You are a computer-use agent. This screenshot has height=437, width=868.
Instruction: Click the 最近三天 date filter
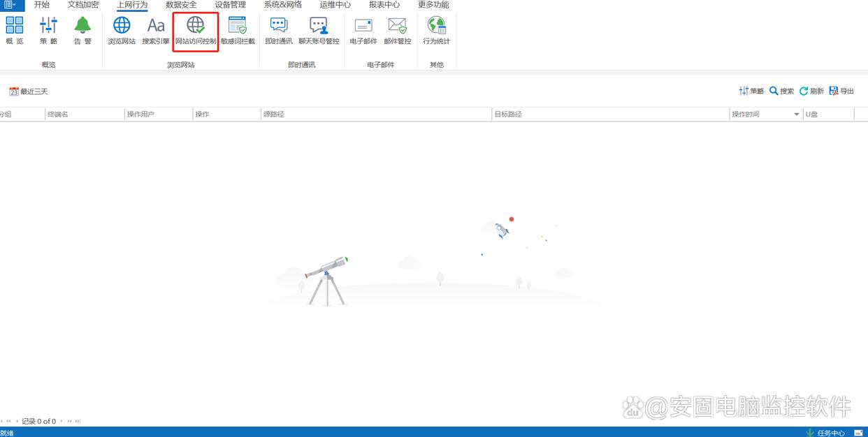29,91
